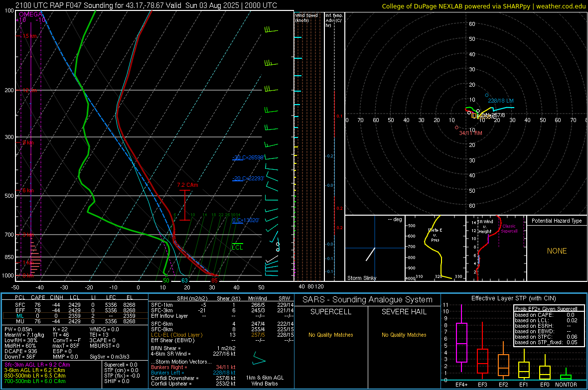Click the Theta-E v. Pres inset label
This screenshot has width=588, height=390.
tap(435, 235)
